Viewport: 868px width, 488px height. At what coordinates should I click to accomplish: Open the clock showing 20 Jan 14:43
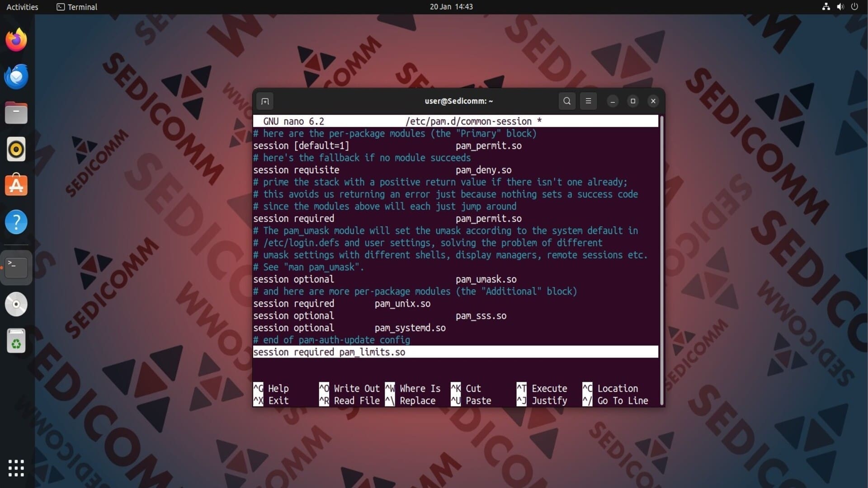click(451, 7)
